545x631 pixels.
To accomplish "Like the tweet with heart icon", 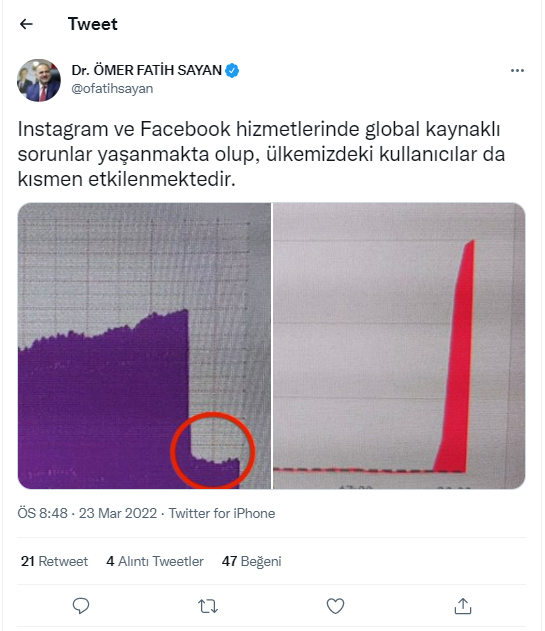I will tap(335, 606).
